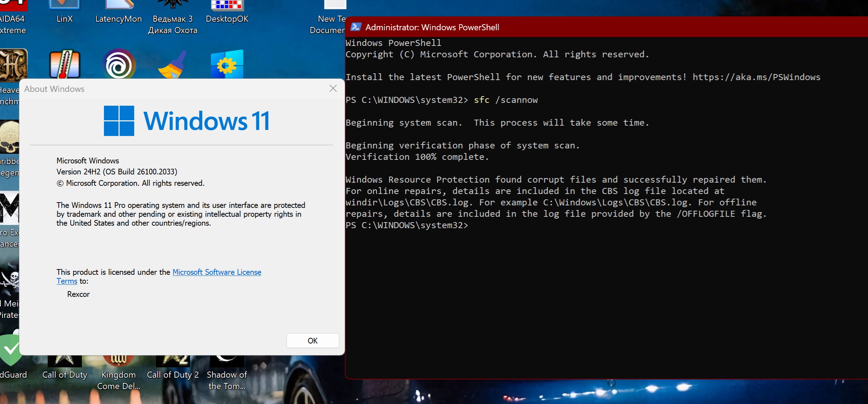Open the Microsoft Software License link

(217, 272)
